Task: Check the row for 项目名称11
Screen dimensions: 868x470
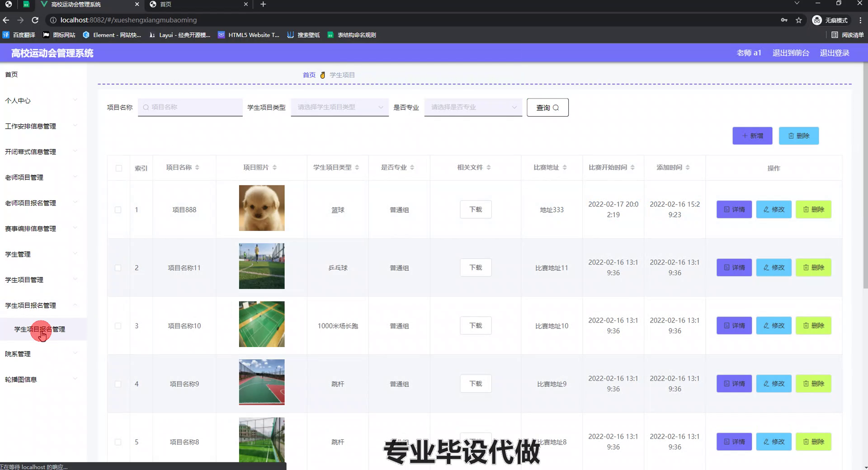Action: pyautogui.click(x=118, y=268)
